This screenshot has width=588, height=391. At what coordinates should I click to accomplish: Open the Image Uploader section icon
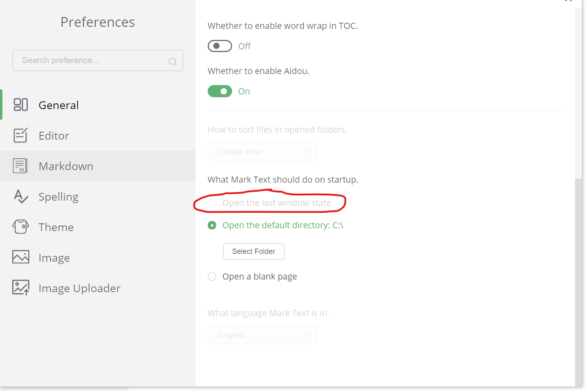pos(20,287)
